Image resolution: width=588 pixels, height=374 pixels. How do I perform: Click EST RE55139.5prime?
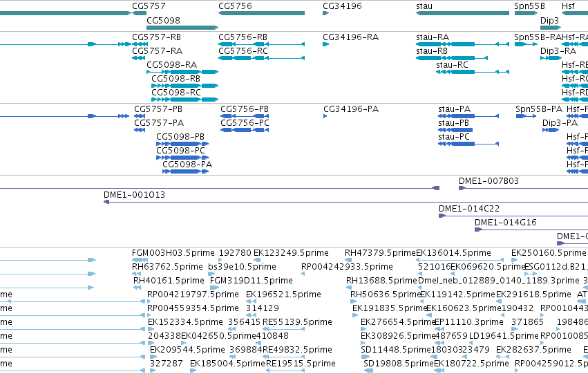[297, 323]
